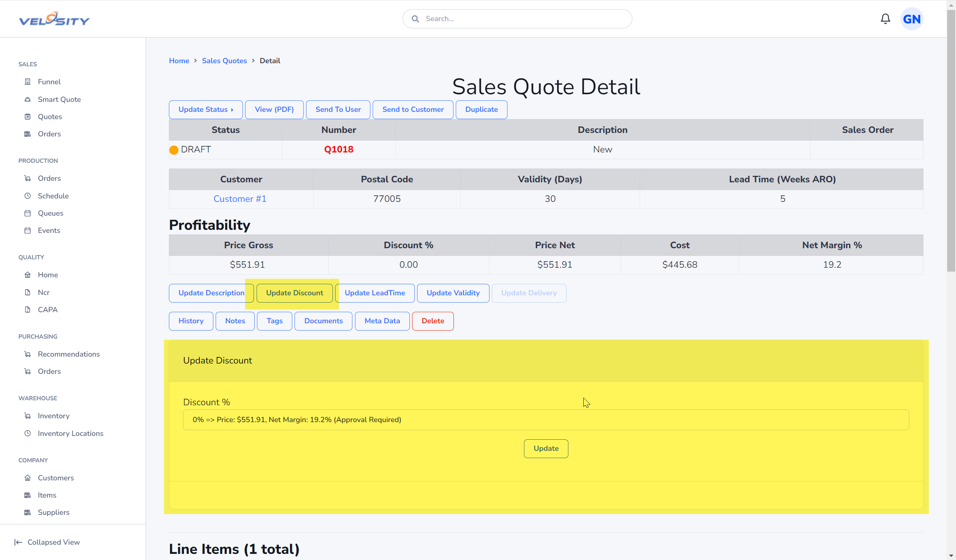Click the Net Margin value 19.2
Screen dimensions: 956x560
click(832, 265)
